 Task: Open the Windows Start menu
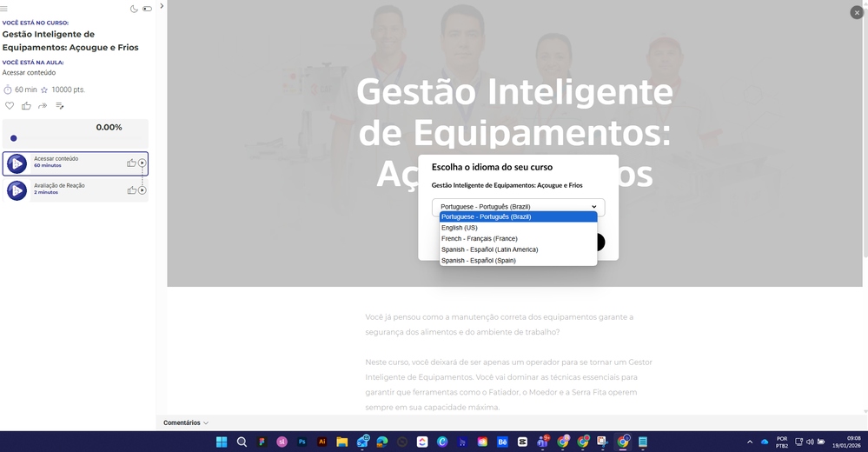coord(222,442)
